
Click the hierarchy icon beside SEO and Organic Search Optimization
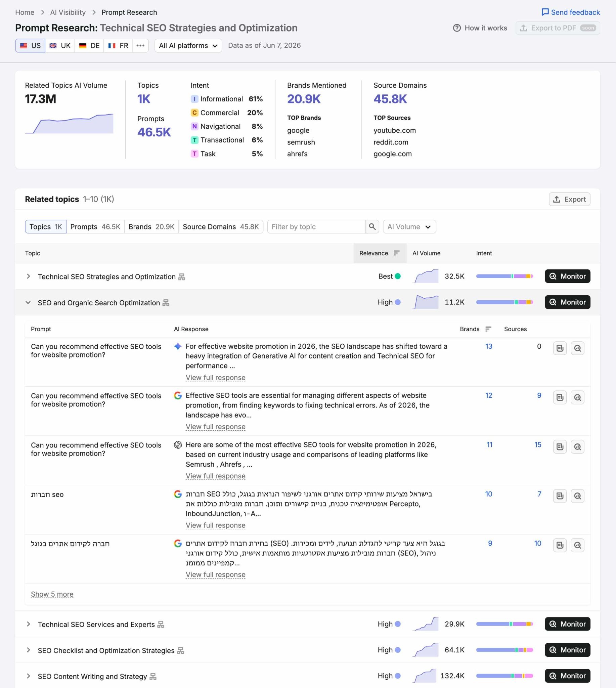(166, 303)
